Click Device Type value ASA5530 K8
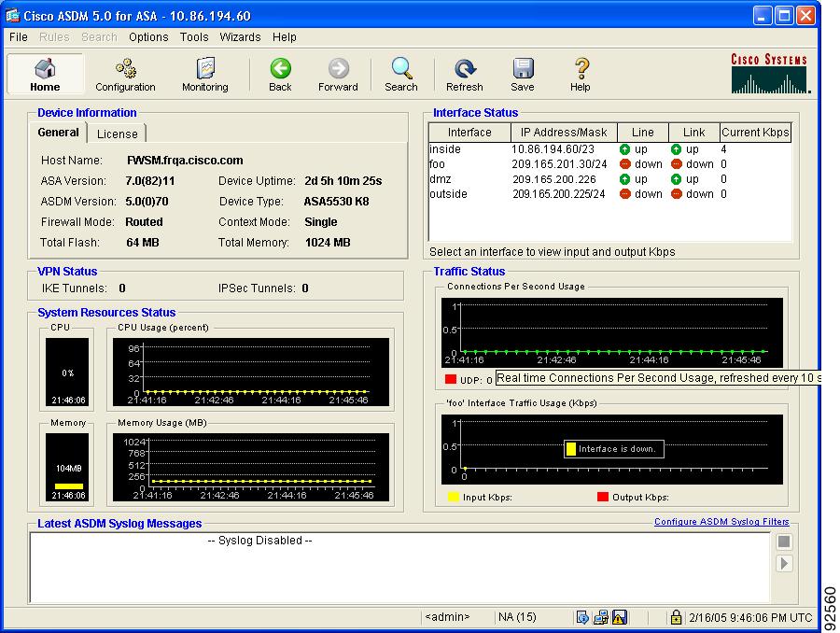The width and height of the screenshot is (840, 633). coord(336,202)
